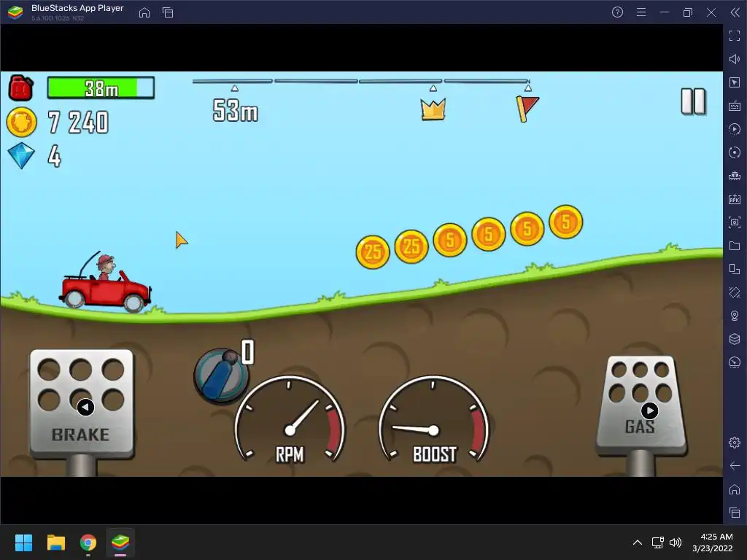Click the highest 5 coin on right
This screenshot has width=747, height=560.
coord(565,222)
